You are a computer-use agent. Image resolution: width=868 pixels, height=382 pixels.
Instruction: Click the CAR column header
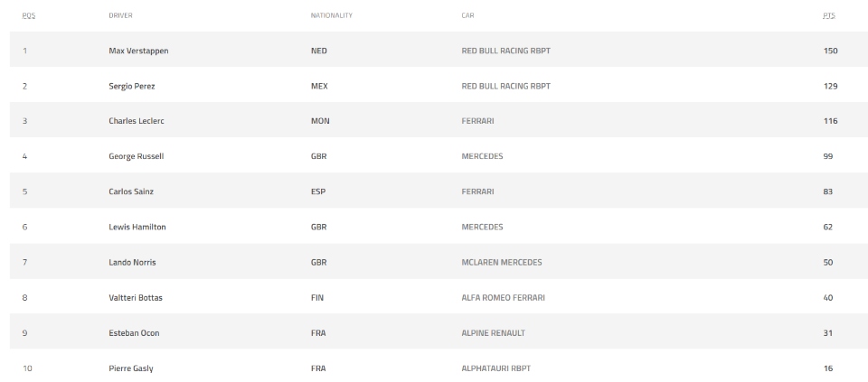(x=467, y=15)
